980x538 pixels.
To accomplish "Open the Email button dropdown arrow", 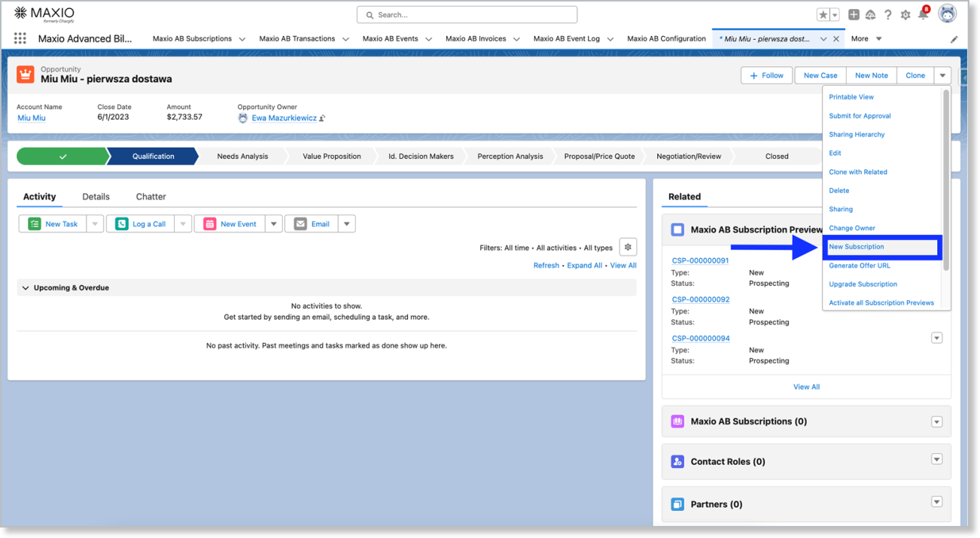I will pyautogui.click(x=346, y=224).
